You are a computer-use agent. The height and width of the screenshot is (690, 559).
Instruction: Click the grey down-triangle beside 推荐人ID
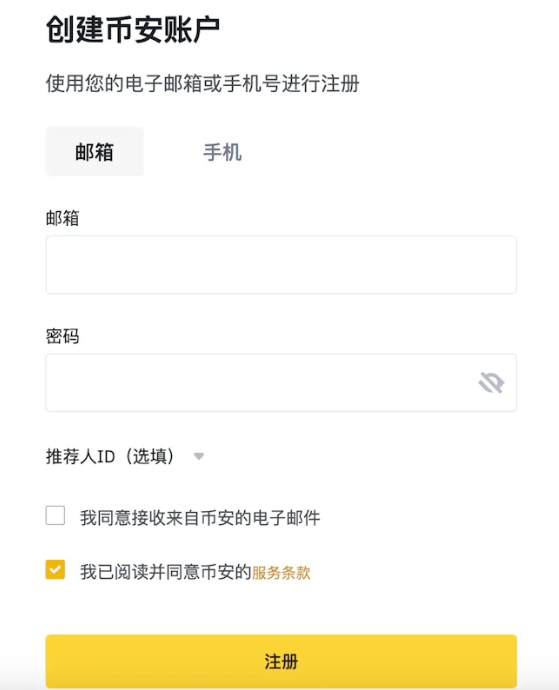coord(199,456)
